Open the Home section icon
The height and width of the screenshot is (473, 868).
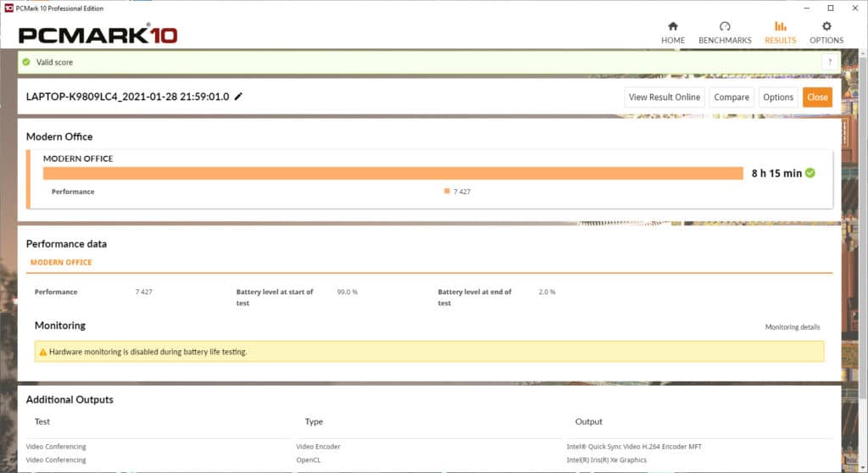[672, 26]
